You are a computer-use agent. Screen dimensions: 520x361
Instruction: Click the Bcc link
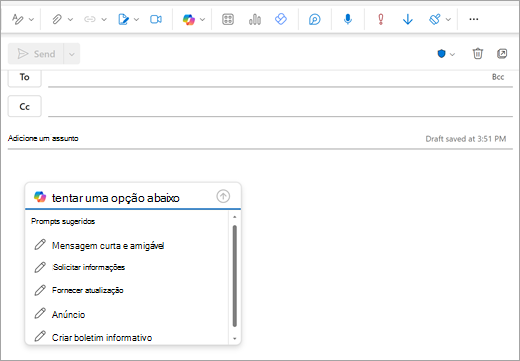pyautogui.click(x=498, y=77)
